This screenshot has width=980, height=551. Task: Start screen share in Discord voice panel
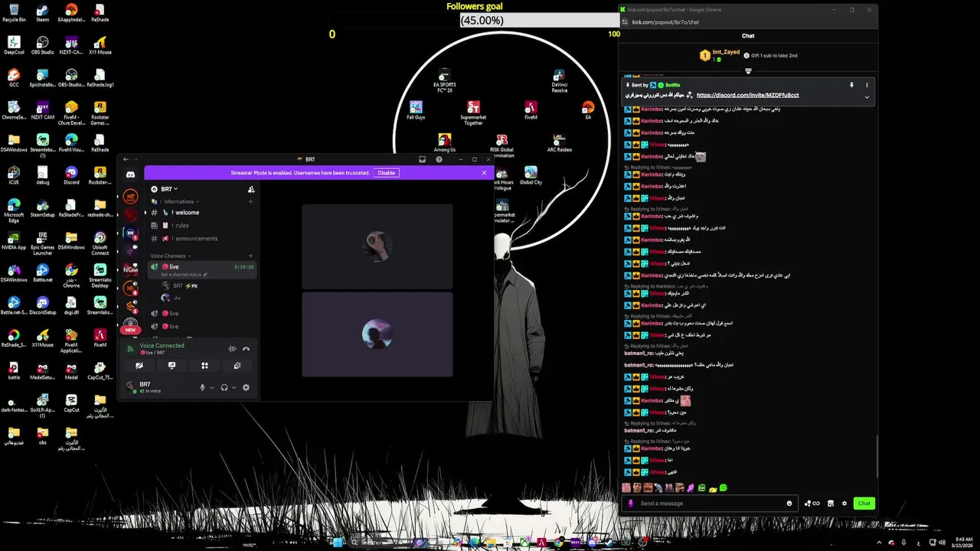click(171, 366)
